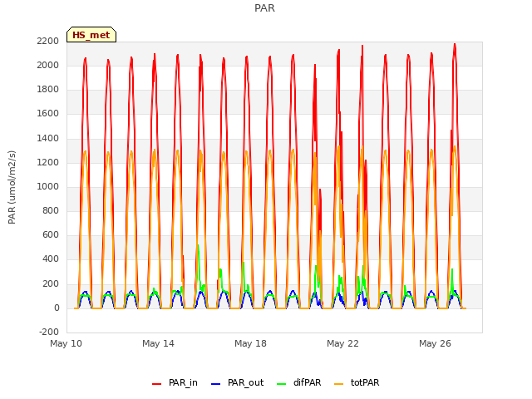Click the 1800 y-axis tick label
Screen dimensions: 532x399
tap(48, 89)
